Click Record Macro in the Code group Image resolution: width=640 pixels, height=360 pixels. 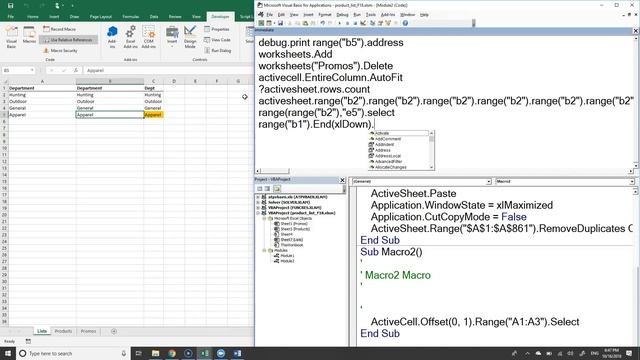click(x=60, y=29)
